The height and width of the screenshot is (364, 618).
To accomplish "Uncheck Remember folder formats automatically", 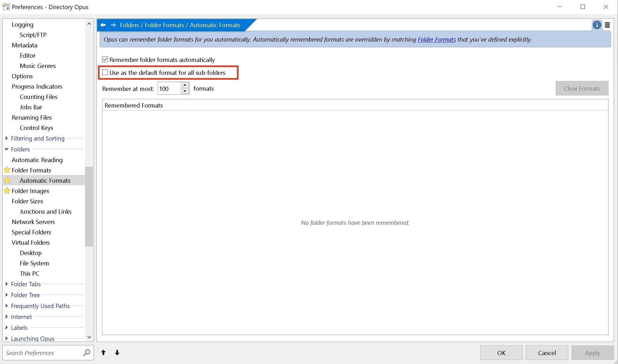I will [x=105, y=60].
